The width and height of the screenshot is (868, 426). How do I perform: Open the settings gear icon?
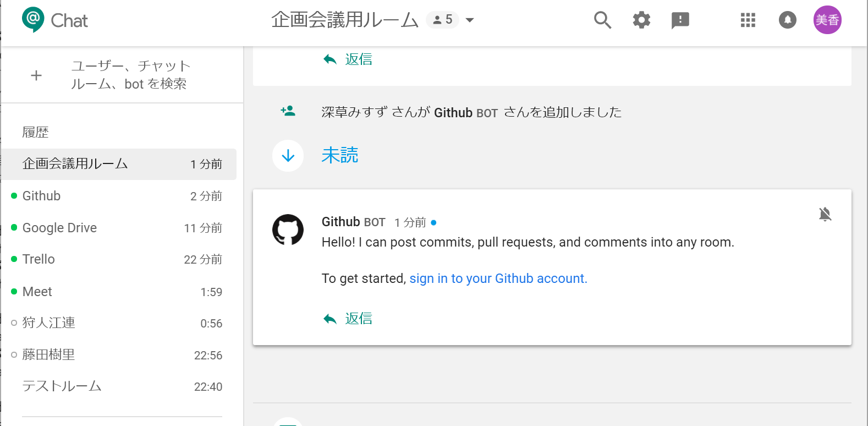click(641, 20)
